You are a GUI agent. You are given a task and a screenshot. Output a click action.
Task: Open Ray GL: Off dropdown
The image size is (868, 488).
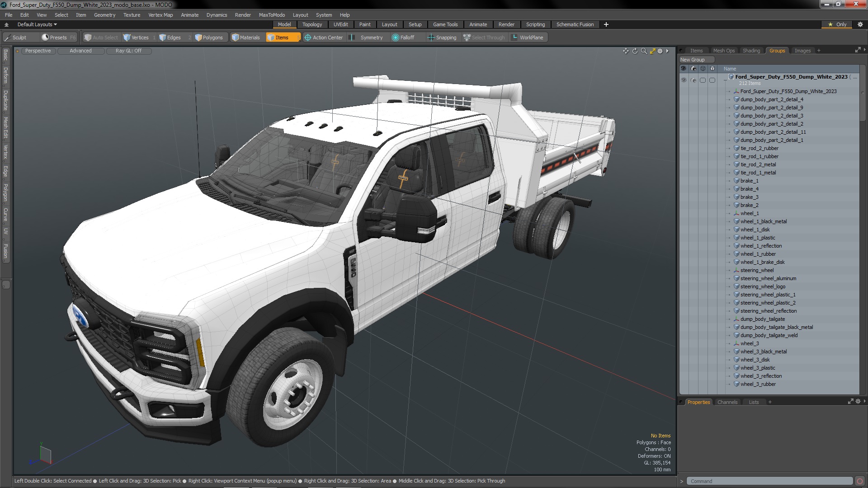[x=128, y=51]
